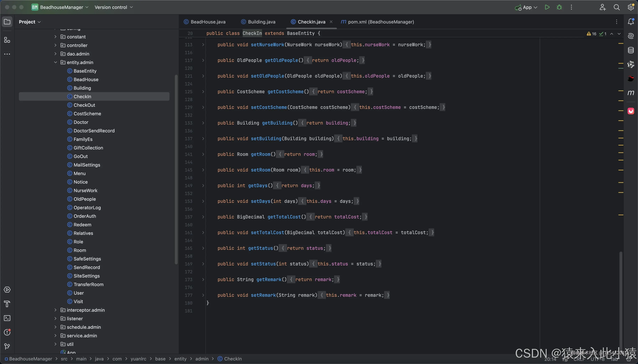The image size is (638, 364).
Task: Open the Terminal tool window
Action: (7, 318)
